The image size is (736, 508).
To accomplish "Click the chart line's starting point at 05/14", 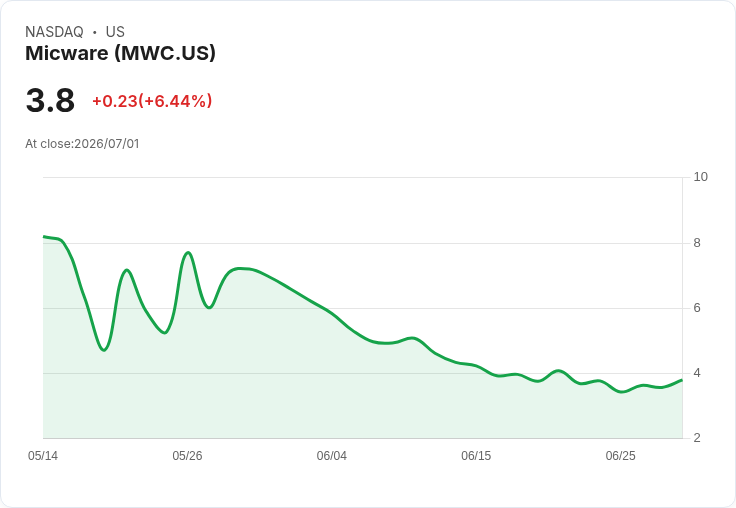I will pyautogui.click(x=44, y=236).
